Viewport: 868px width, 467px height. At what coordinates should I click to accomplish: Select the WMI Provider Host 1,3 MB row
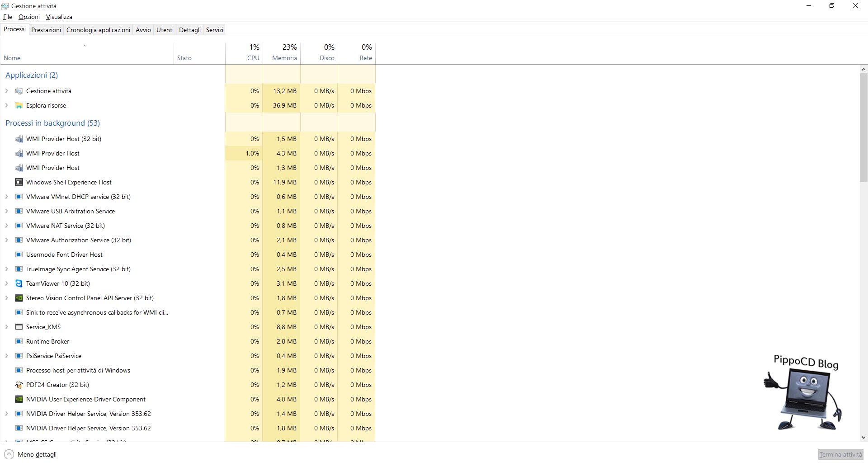pyautogui.click(x=188, y=168)
